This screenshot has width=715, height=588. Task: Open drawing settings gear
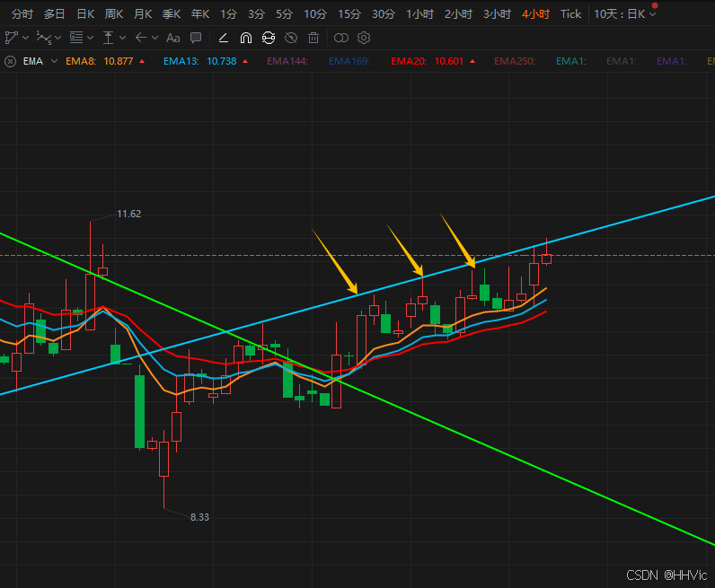[364, 38]
